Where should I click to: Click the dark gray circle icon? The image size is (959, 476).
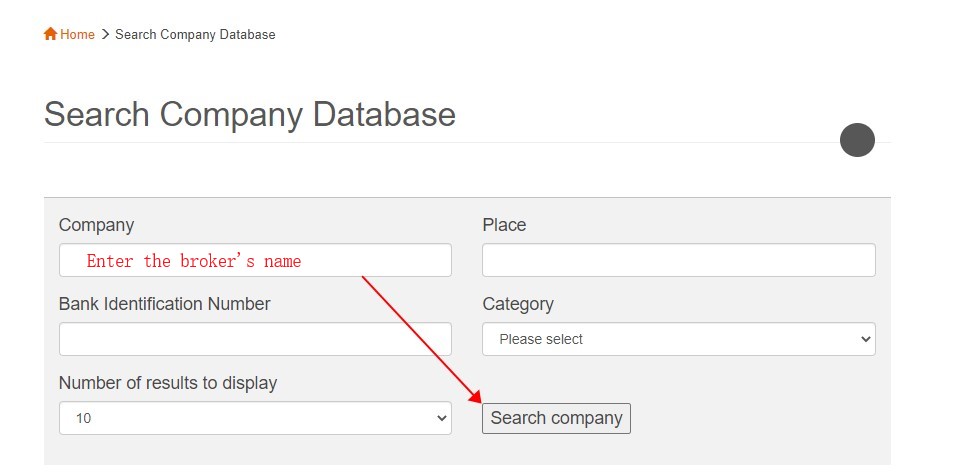click(x=857, y=140)
